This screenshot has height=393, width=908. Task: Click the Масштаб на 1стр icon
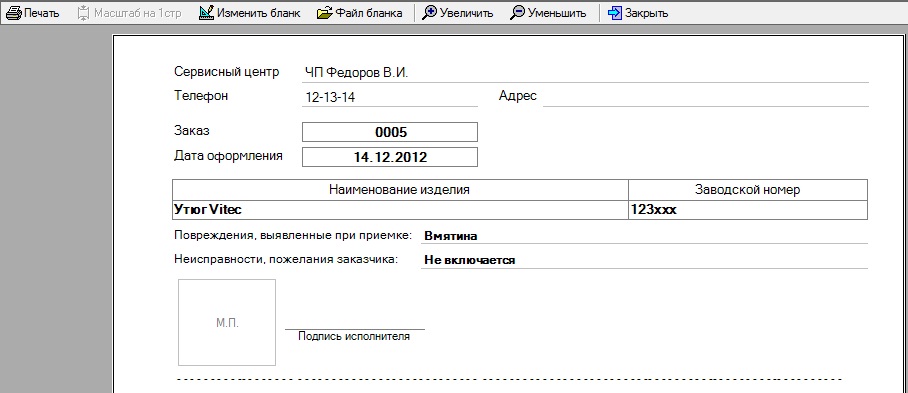[x=83, y=13]
